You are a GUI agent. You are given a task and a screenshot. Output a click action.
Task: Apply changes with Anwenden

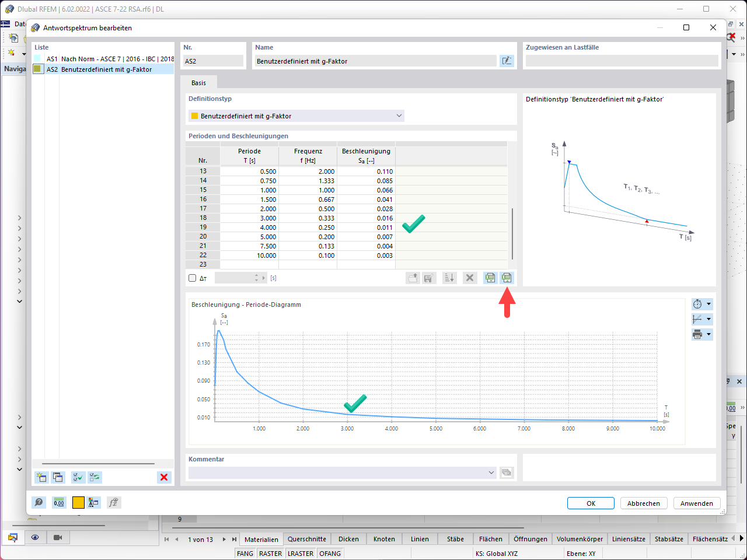click(x=697, y=503)
